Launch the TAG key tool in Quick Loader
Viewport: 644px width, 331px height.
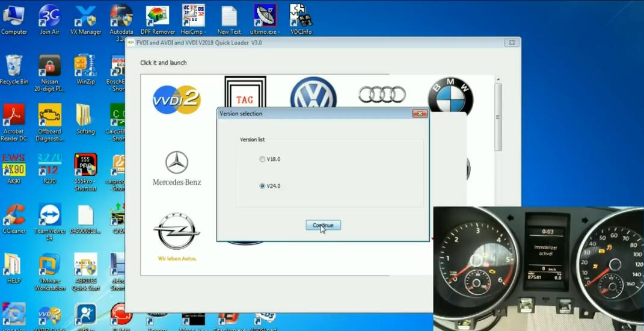click(x=245, y=93)
